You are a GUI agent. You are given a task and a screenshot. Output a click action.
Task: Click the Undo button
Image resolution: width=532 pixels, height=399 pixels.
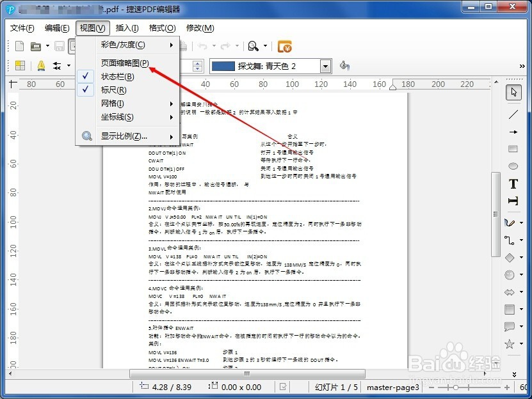tap(202, 46)
